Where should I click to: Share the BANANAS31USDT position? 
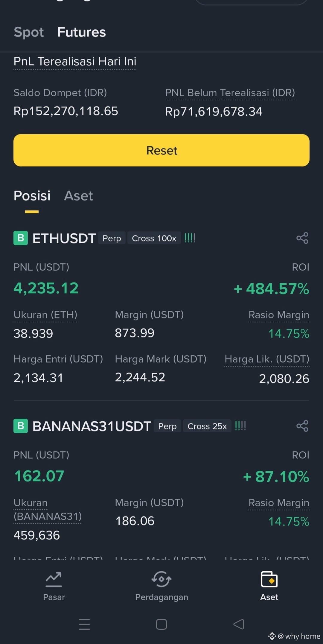coord(302,426)
